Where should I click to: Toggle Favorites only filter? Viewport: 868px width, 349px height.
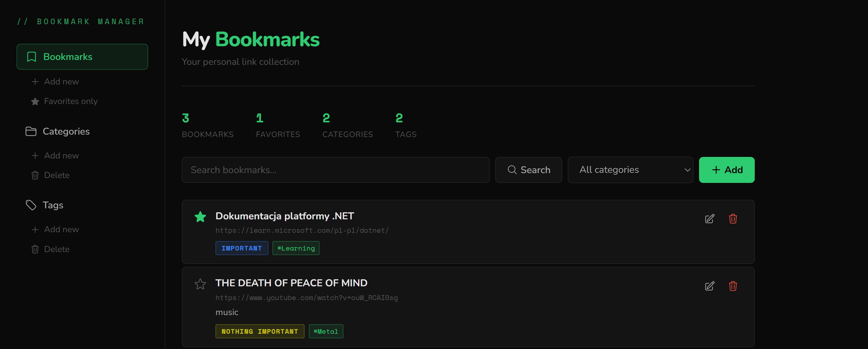64,101
